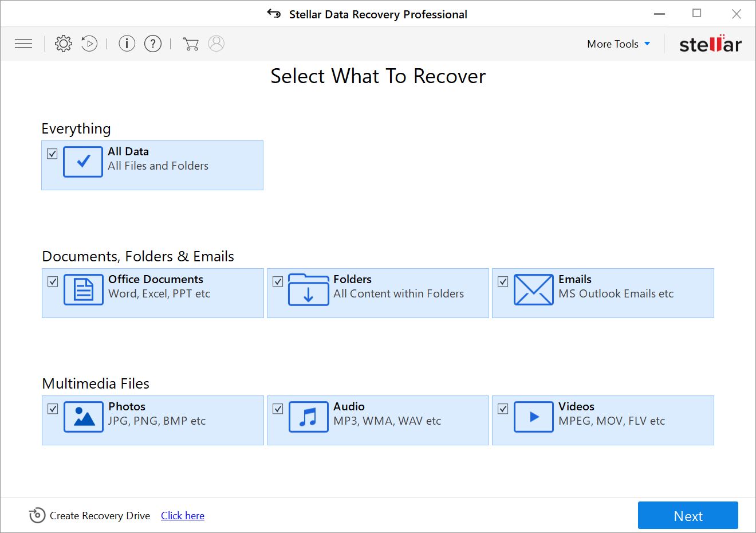
Task: Maximize the Stellar window
Action: [x=697, y=14]
